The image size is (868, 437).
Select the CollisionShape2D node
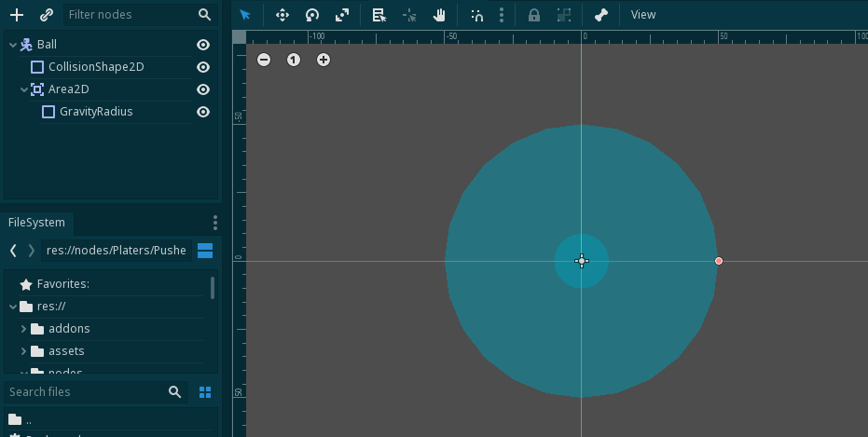tap(96, 67)
